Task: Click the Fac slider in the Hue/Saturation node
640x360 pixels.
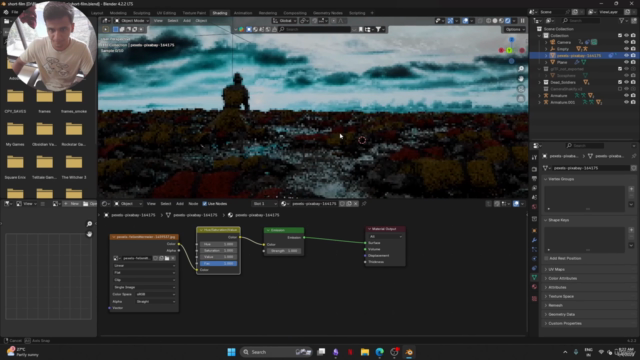Action: coord(218,263)
